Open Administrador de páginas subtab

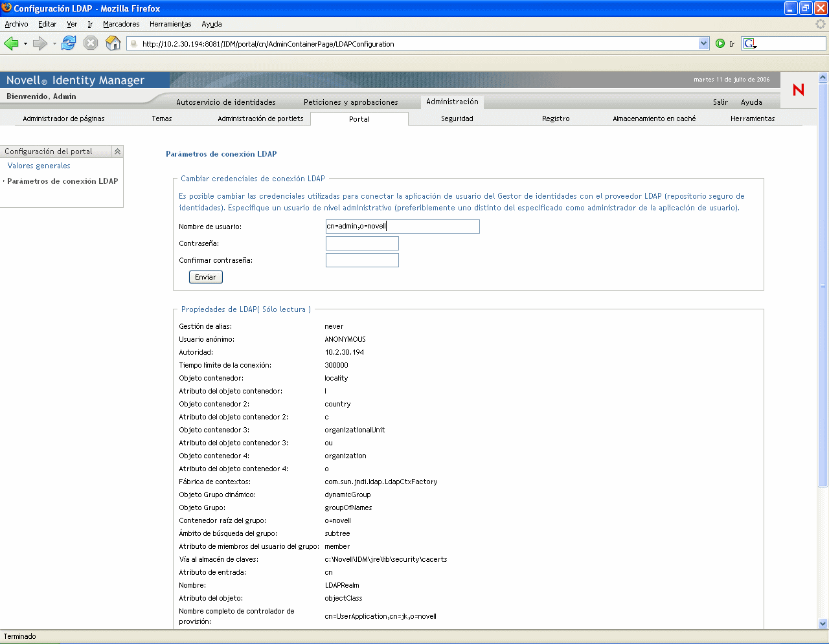pos(63,118)
